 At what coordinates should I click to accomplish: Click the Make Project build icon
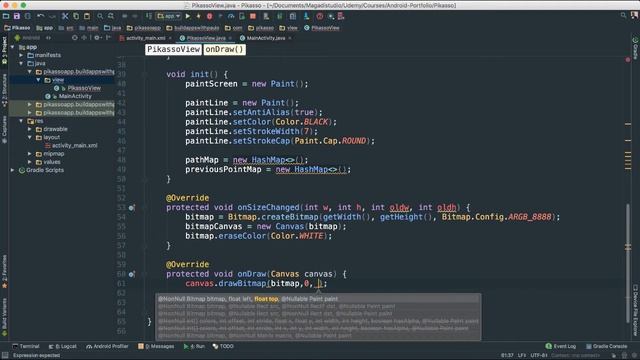149,16
